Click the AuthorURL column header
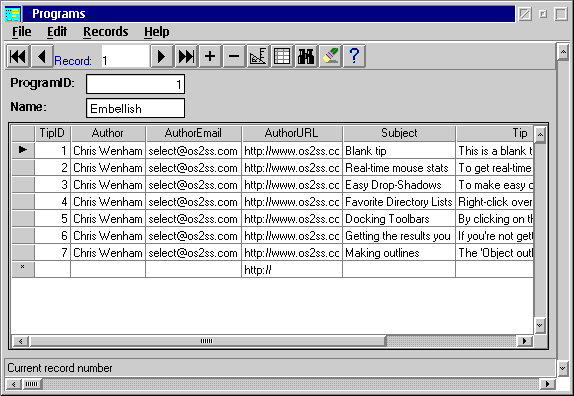Viewport: 574px width, 396px height. coord(292,133)
